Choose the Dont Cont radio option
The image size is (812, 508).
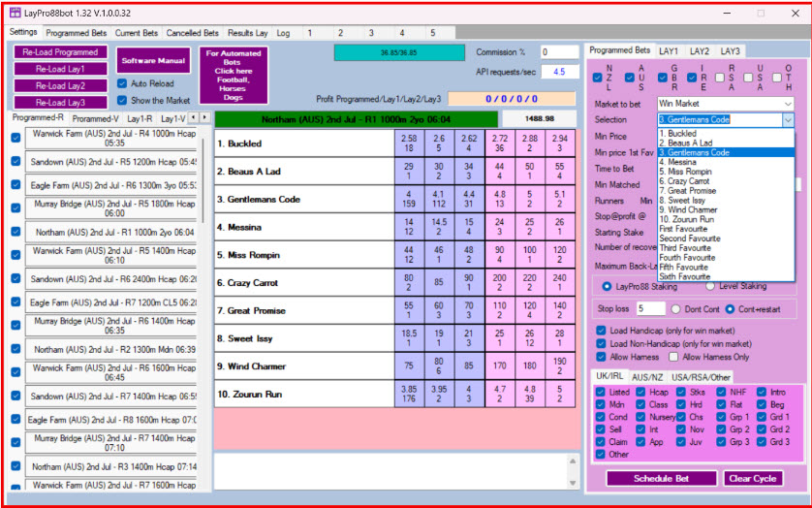[675, 308]
